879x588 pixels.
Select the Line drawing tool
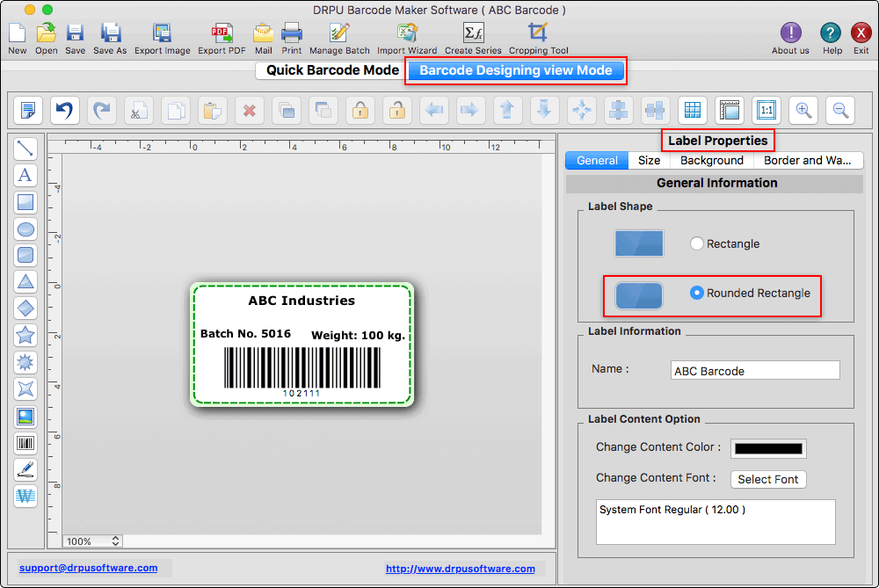(x=25, y=149)
